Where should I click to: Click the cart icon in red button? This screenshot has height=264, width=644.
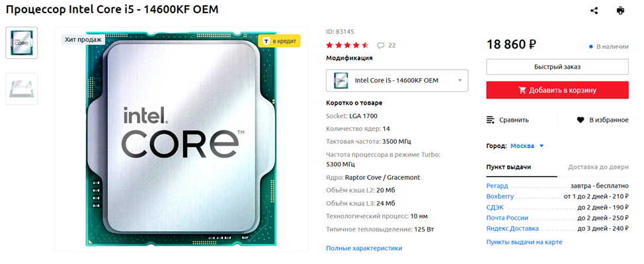[x=522, y=90]
